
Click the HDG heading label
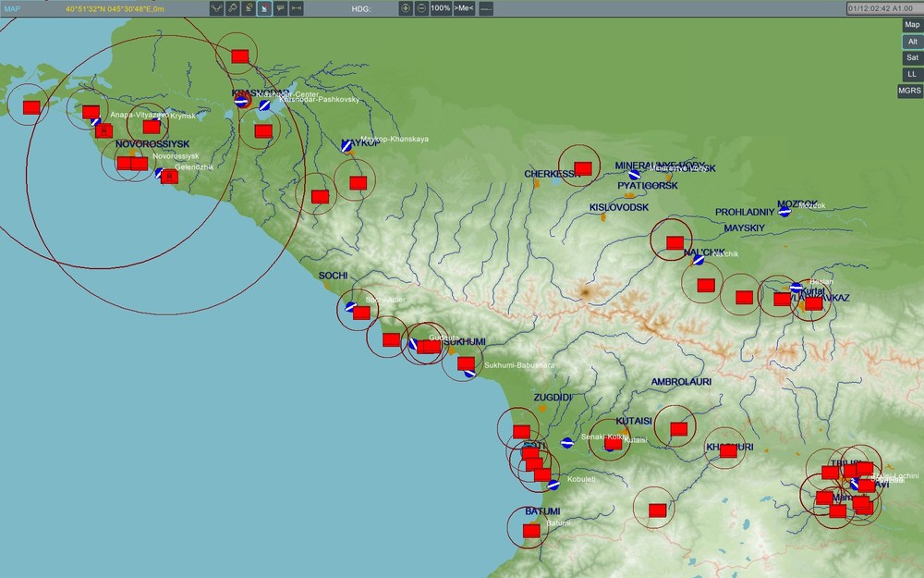pos(361,9)
